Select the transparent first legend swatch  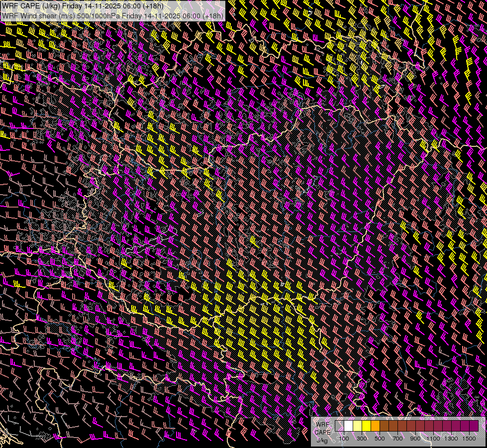[x=339, y=426]
